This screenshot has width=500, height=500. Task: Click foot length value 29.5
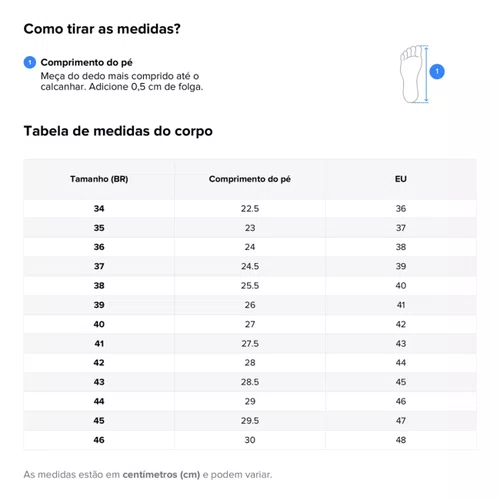click(x=250, y=421)
